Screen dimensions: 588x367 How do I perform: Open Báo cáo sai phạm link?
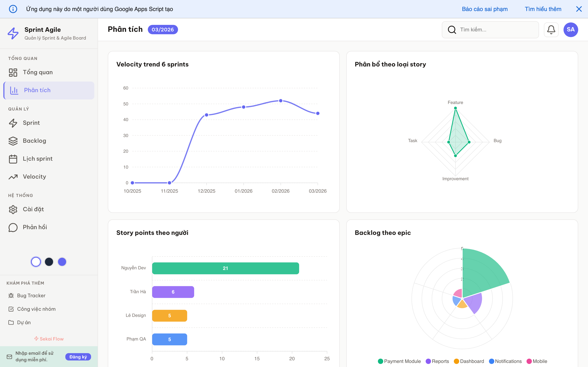click(x=485, y=9)
